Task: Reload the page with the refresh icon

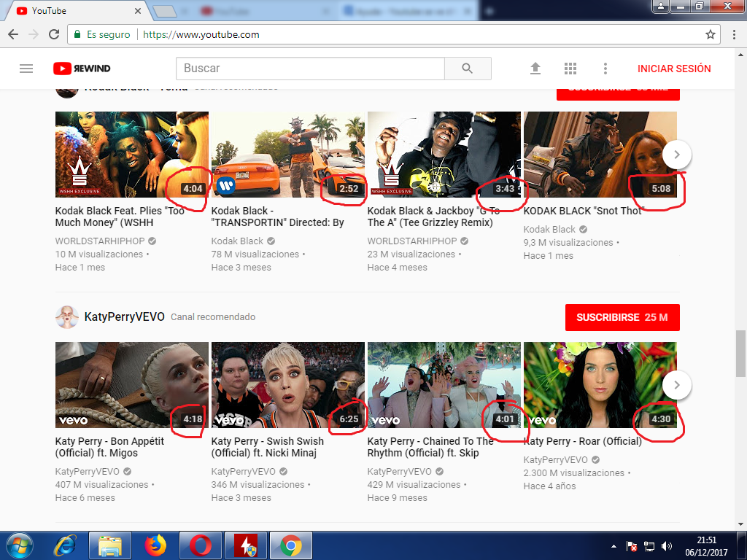Action: (54, 34)
